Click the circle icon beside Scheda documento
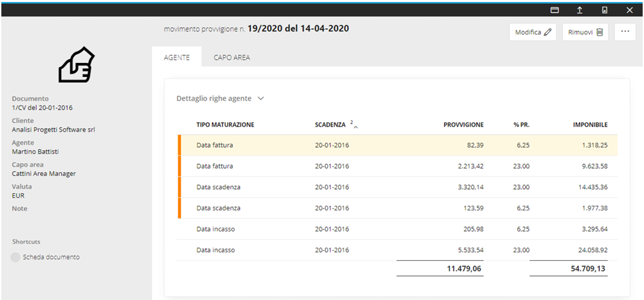 15,258
